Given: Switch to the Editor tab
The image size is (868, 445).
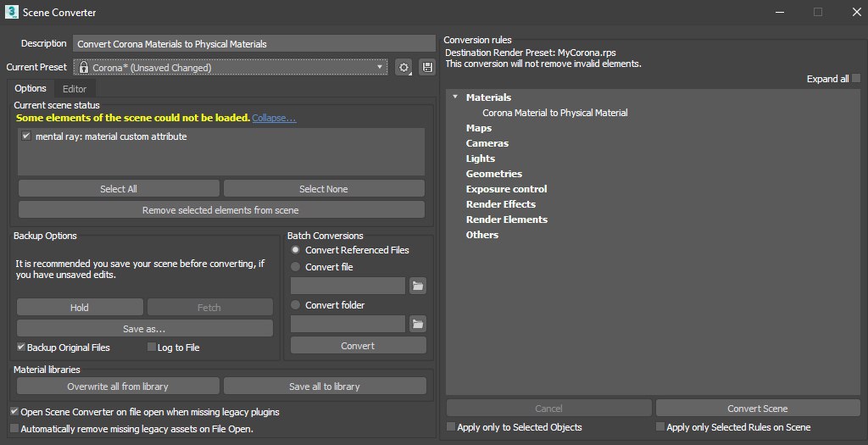Looking at the screenshot, I should 75,88.
